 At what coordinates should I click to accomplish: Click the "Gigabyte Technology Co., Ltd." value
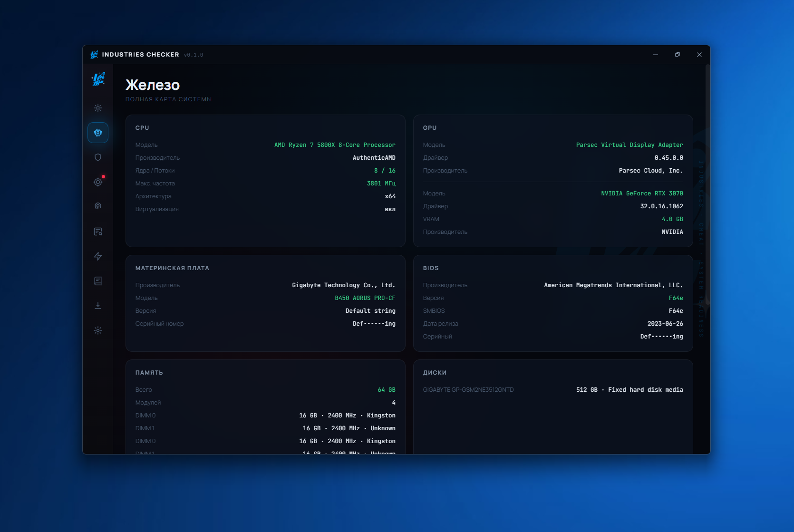click(x=344, y=285)
